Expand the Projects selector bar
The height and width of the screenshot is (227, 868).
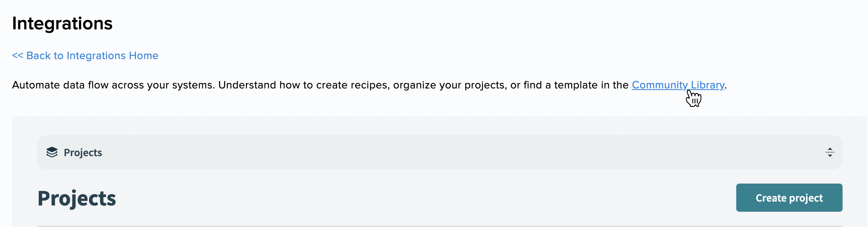[x=439, y=152]
